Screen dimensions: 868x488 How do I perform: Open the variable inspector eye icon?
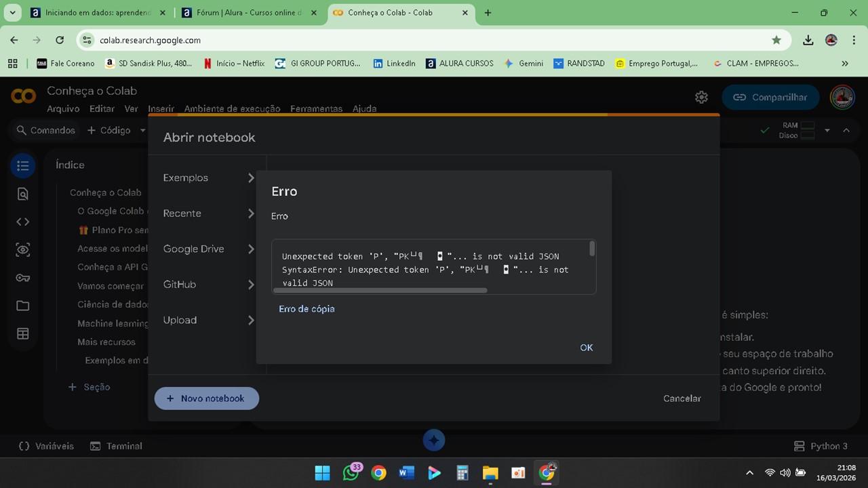(22, 250)
